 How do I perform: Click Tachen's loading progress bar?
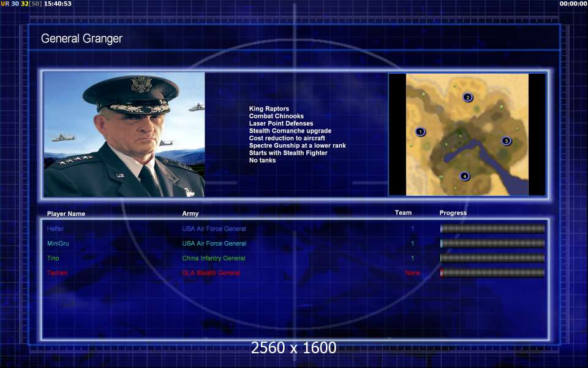pos(492,272)
